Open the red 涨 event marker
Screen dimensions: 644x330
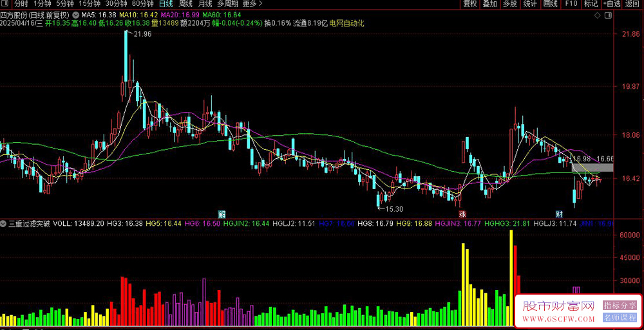click(462, 214)
